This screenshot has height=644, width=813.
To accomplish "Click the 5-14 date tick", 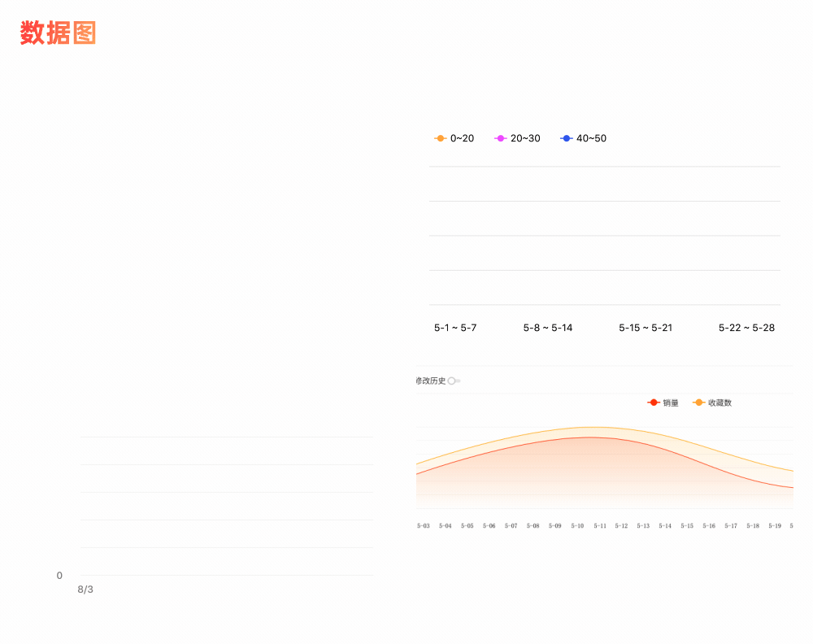I will pyautogui.click(x=665, y=526).
